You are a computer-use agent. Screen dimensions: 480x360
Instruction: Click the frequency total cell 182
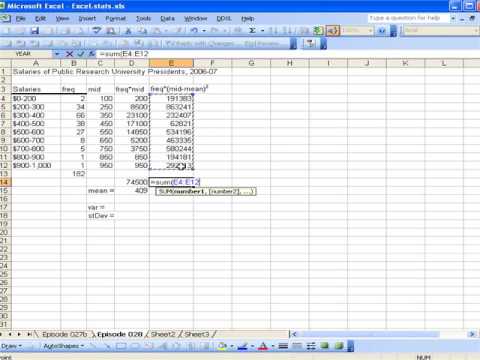(x=74, y=174)
